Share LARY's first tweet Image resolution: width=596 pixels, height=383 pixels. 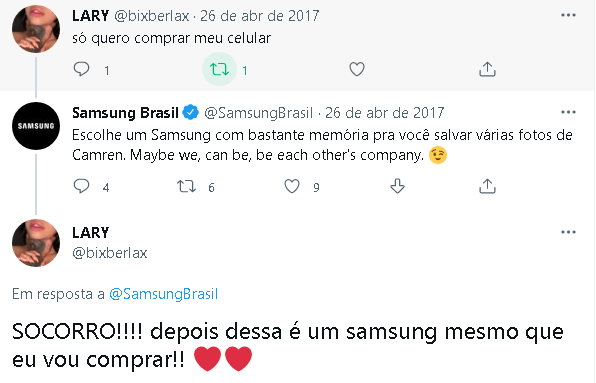tap(487, 70)
